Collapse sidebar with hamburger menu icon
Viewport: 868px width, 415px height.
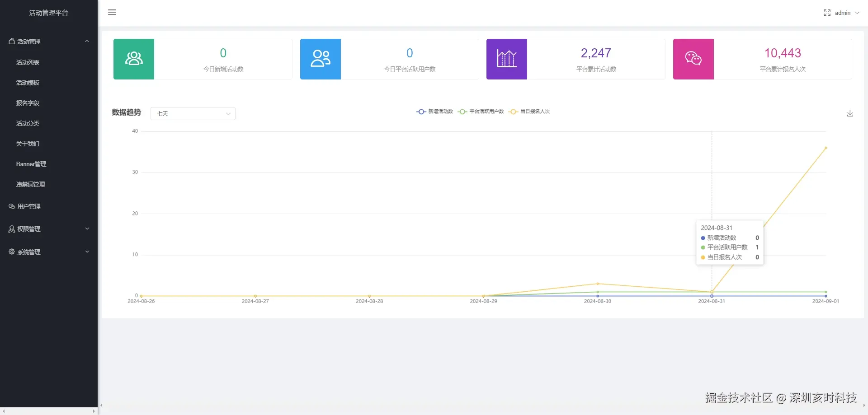coord(112,12)
